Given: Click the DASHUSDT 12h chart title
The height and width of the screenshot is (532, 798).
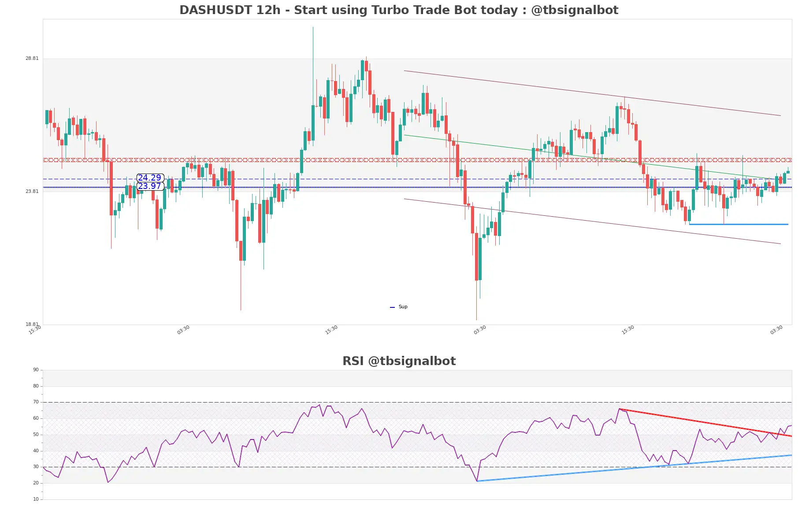Looking at the screenshot, I should pos(399,10).
